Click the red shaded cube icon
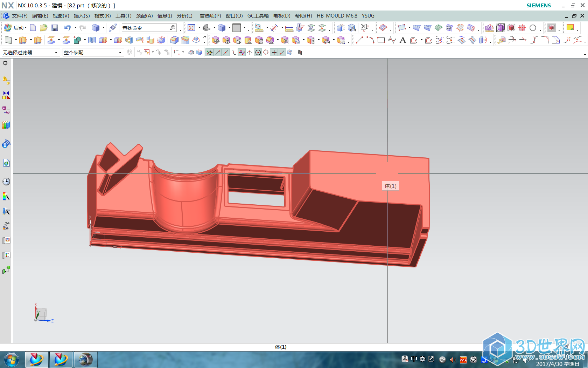The image size is (588, 368). [x=511, y=28]
